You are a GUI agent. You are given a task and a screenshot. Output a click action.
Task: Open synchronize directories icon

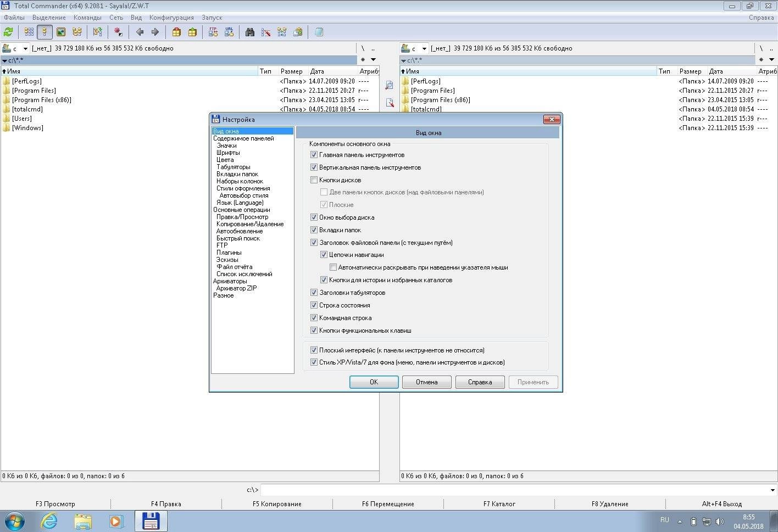[282, 32]
